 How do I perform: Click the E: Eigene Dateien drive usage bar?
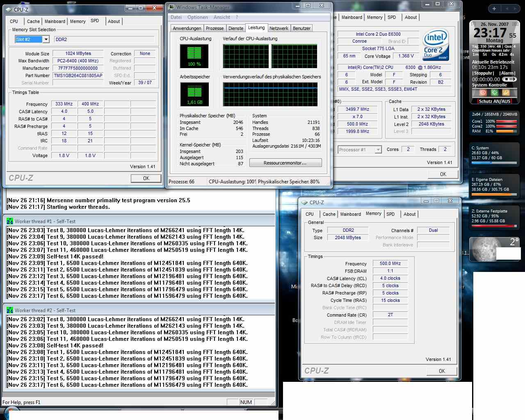(x=494, y=194)
